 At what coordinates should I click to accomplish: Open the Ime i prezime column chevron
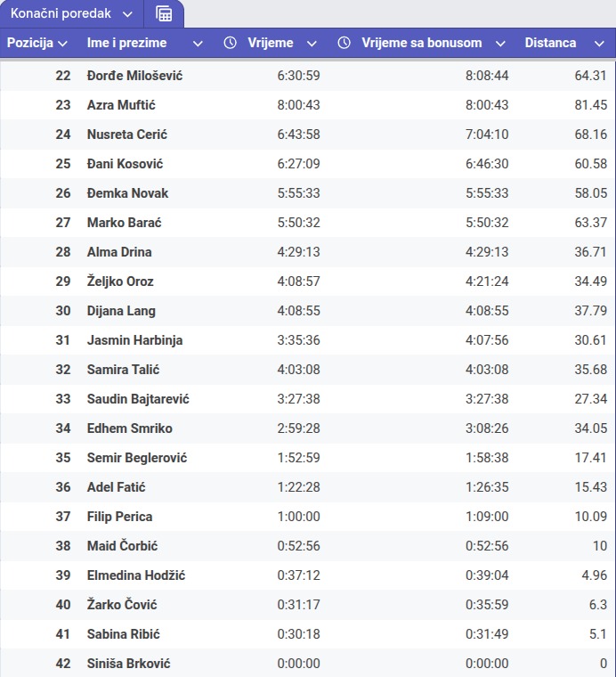[x=198, y=44]
